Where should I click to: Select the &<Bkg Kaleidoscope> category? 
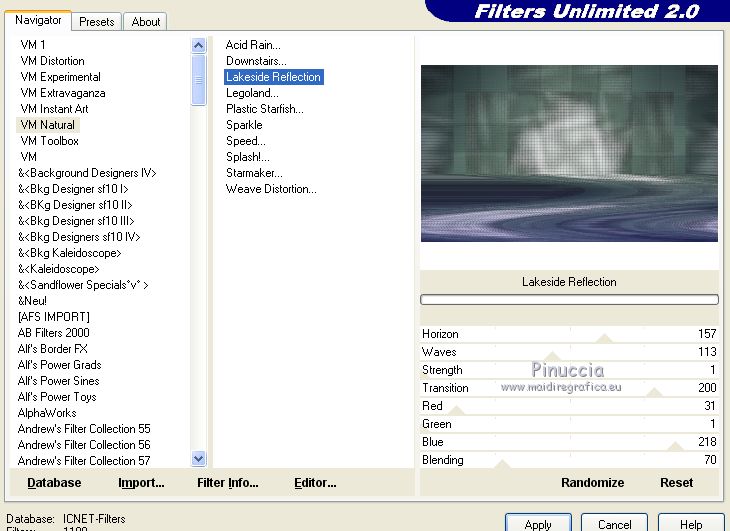point(69,253)
